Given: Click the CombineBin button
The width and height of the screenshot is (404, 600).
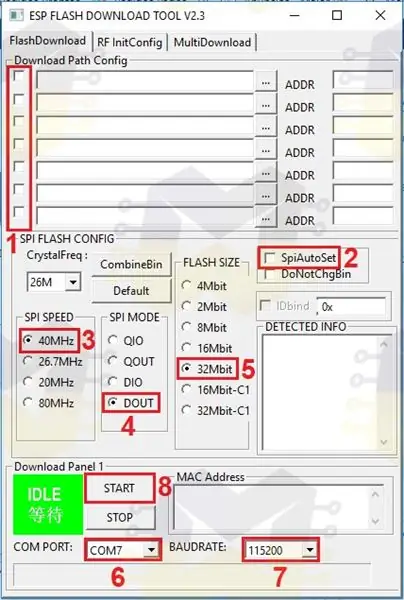Looking at the screenshot, I should pyautogui.click(x=131, y=264).
